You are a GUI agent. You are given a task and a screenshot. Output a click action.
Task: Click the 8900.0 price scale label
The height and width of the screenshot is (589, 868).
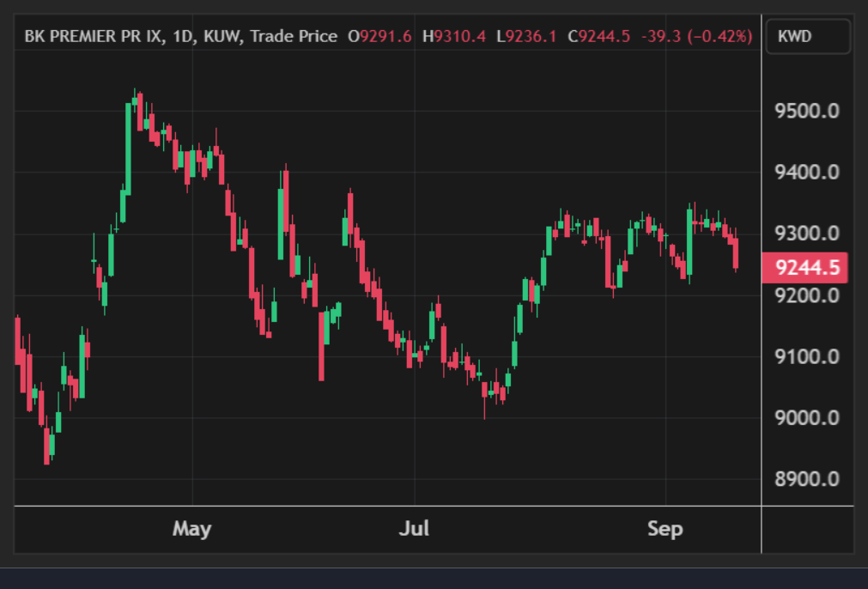point(807,479)
